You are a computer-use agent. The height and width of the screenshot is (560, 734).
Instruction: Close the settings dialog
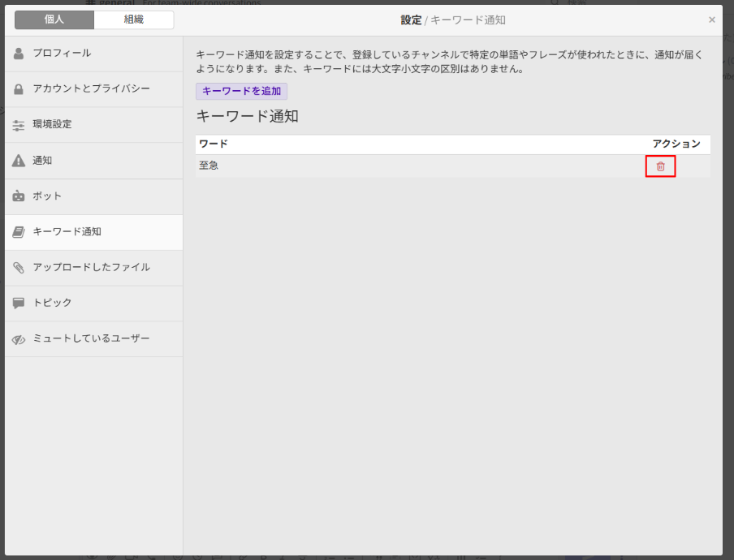(712, 19)
